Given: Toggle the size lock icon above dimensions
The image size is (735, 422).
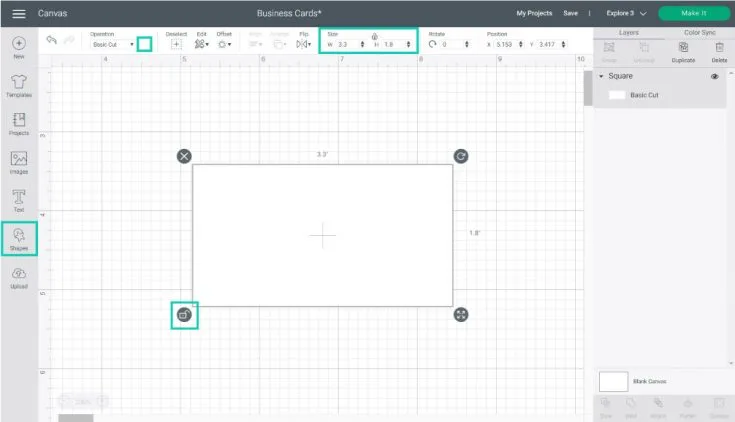Looking at the screenshot, I should pyautogui.click(x=374, y=35).
